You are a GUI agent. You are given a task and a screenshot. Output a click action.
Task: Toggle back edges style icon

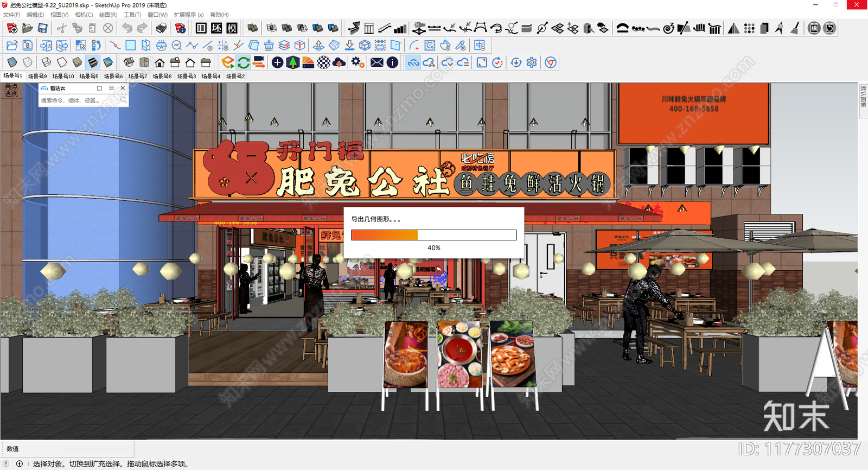point(27,62)
